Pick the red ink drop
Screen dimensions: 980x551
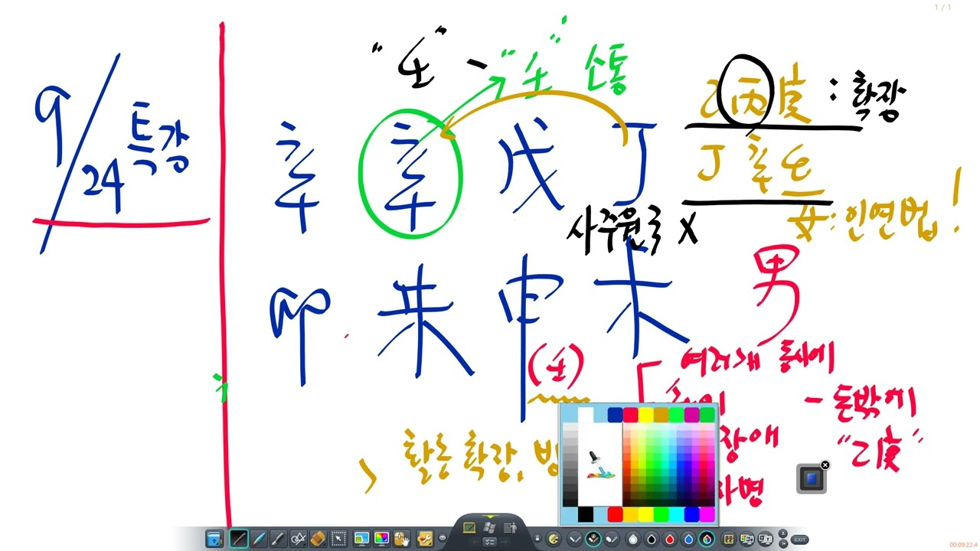point(670,540)
